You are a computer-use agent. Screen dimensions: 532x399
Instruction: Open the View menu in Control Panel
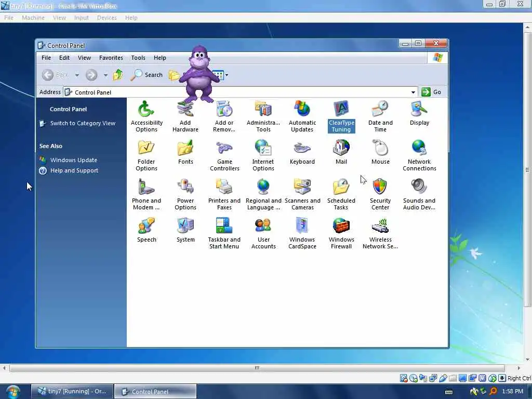point(84,58)
